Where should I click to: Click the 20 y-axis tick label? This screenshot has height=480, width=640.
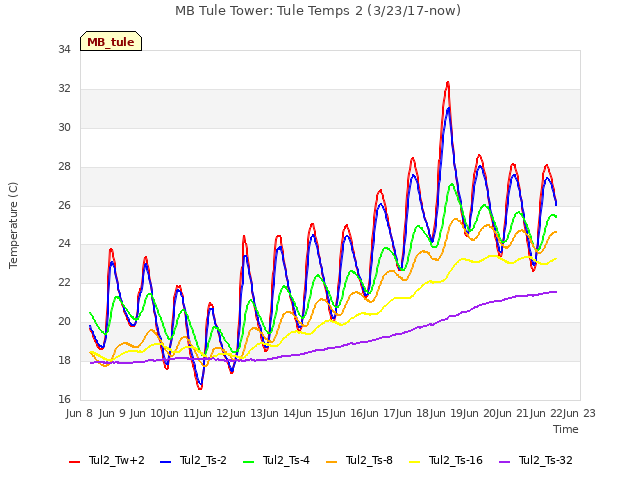coord(64,322)
